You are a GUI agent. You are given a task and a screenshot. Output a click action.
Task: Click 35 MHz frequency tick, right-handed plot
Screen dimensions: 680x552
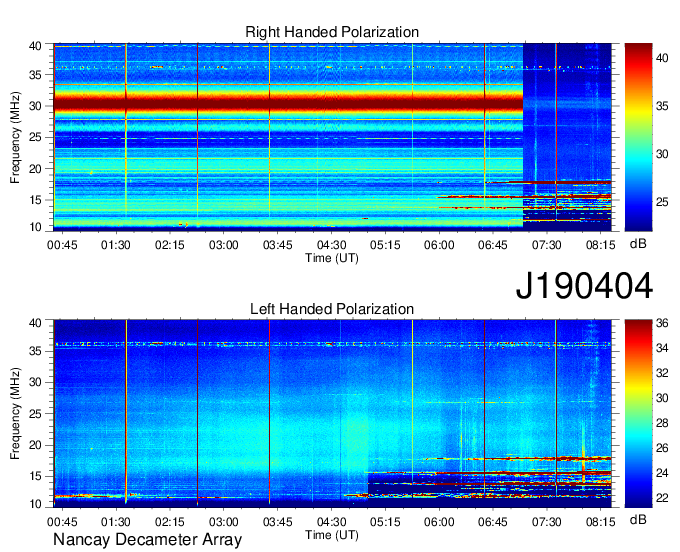[36, 75]
